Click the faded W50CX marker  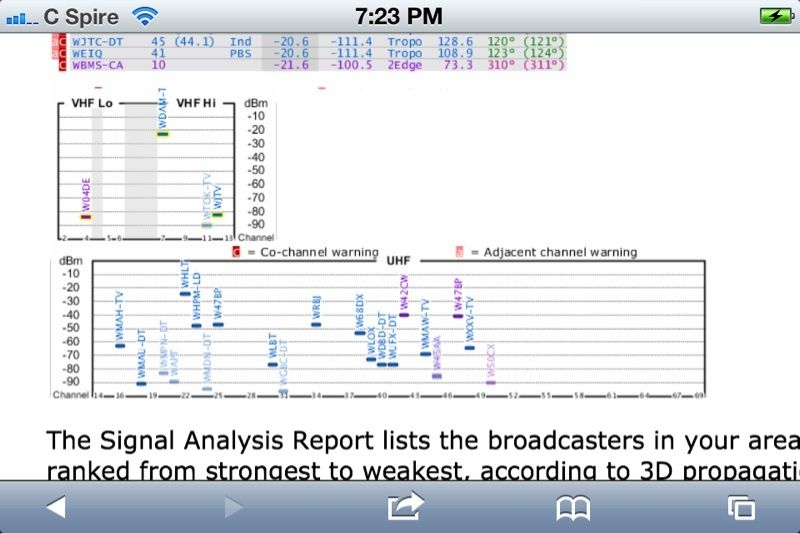[x=491, y=383]
